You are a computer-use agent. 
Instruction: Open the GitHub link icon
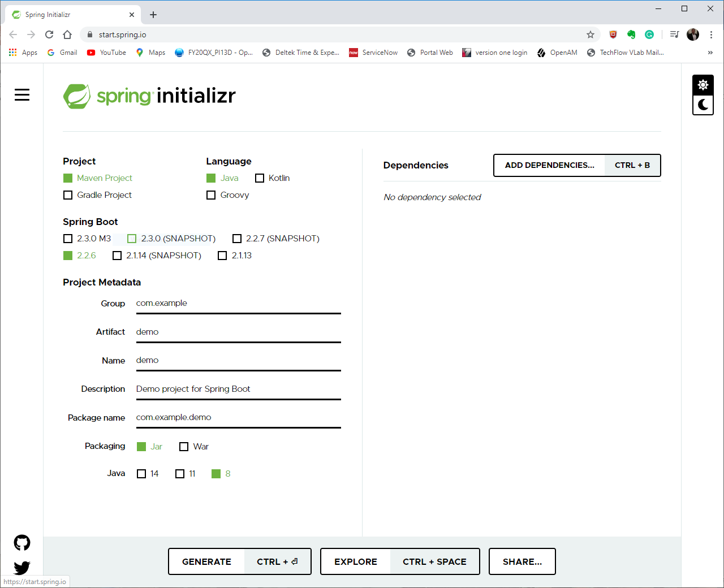(x=22, y=543)
